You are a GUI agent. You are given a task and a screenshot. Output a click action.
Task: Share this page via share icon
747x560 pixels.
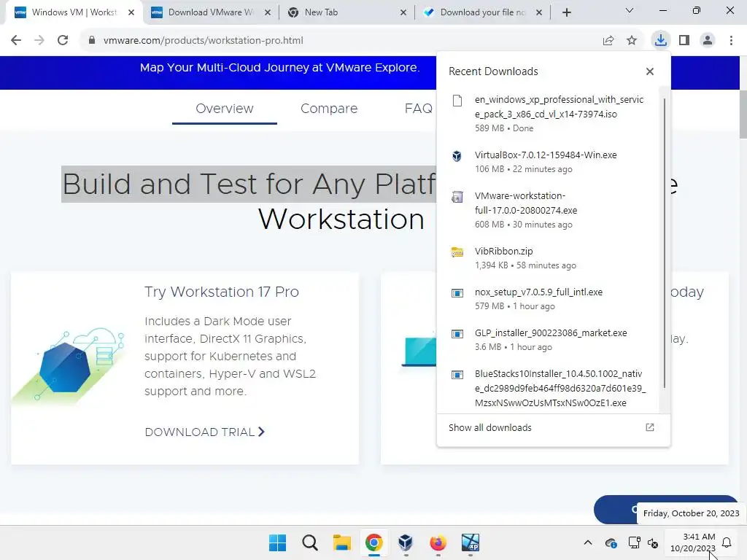[608, 41]
